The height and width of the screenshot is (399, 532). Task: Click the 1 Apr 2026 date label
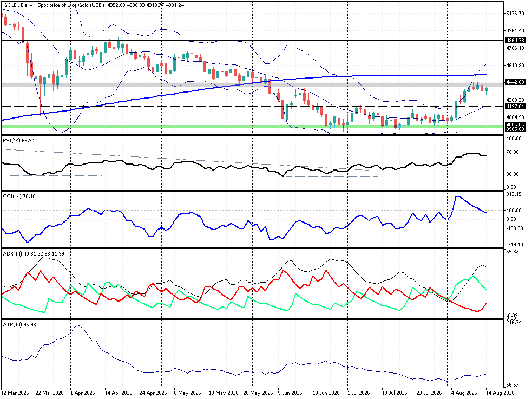pyautogui.click(x=82, y=393)
